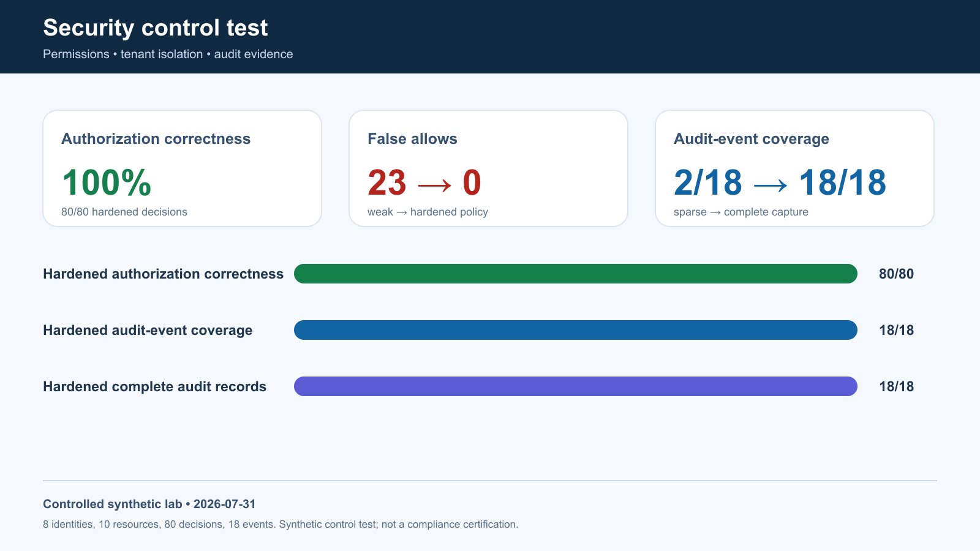980x551 pixels.
Task: Click the blue '2/18 → 18/18' value
Action: pos(780,182)
